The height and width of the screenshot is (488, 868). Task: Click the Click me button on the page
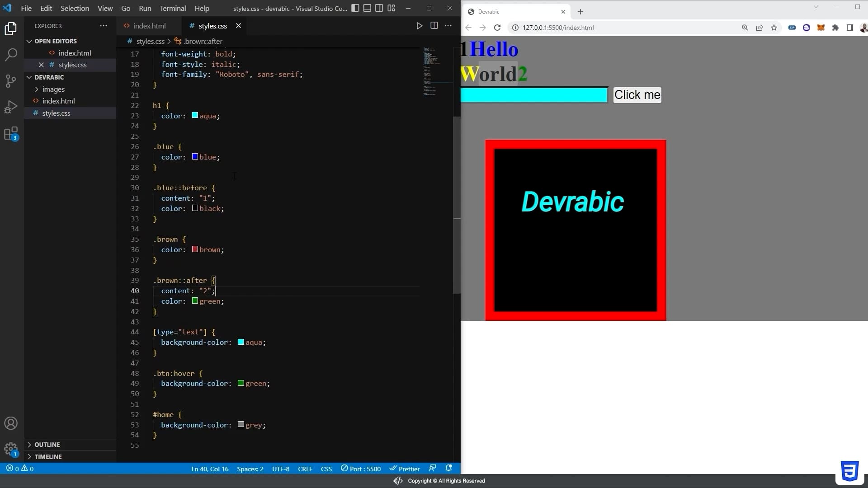point(637,95)
